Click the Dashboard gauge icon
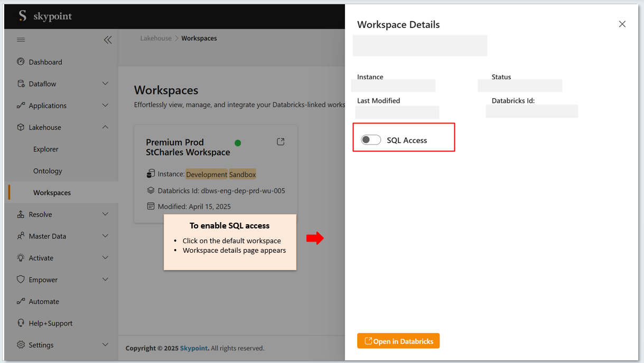 point(21,62)
